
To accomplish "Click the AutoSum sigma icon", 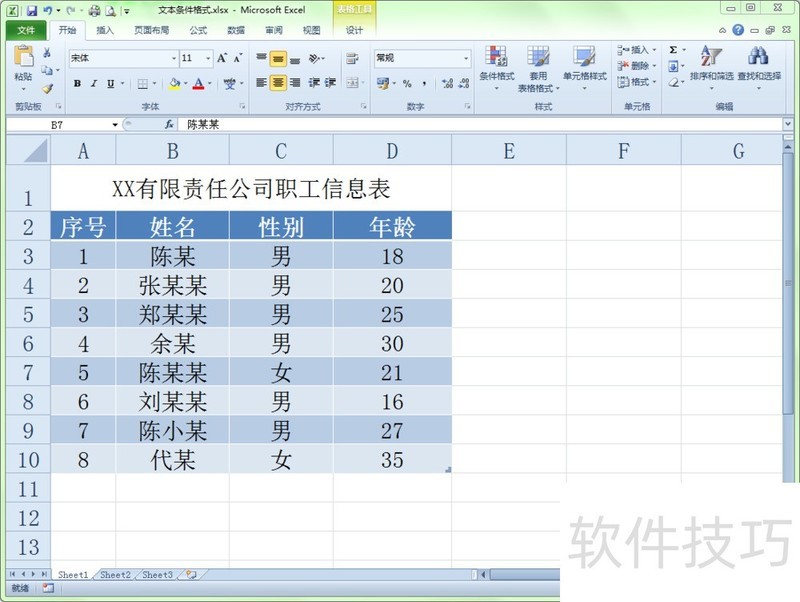I will pyautogui.click(x=673, y=49).
